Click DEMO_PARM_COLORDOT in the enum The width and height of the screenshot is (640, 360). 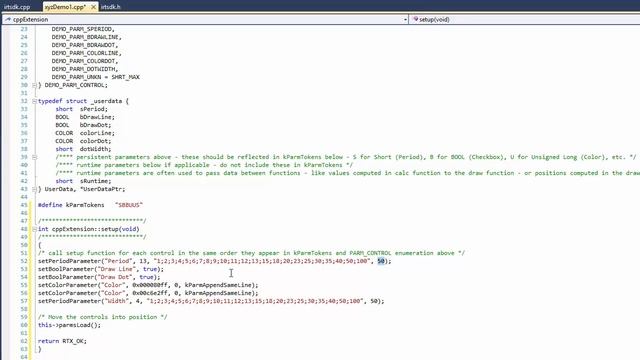click(x=83, y=61)
